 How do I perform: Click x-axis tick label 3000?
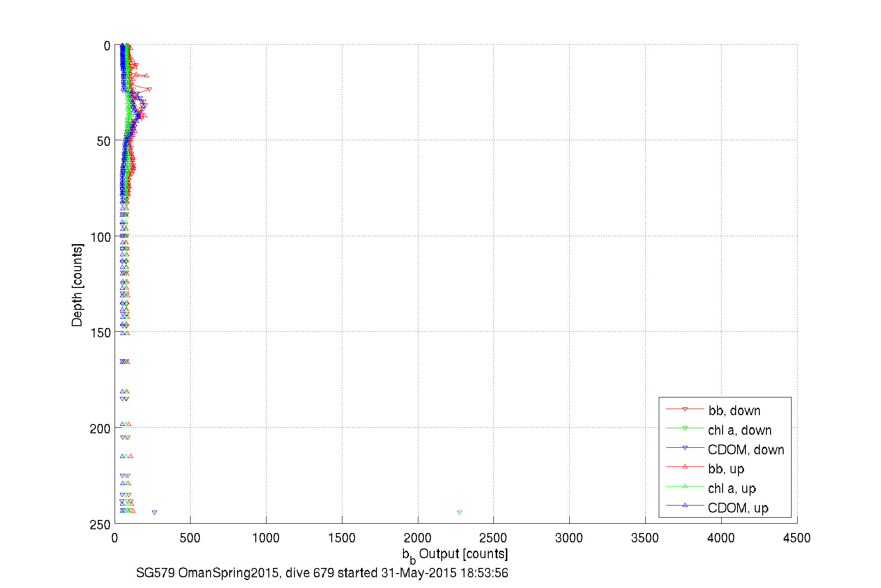pos(569,538)
